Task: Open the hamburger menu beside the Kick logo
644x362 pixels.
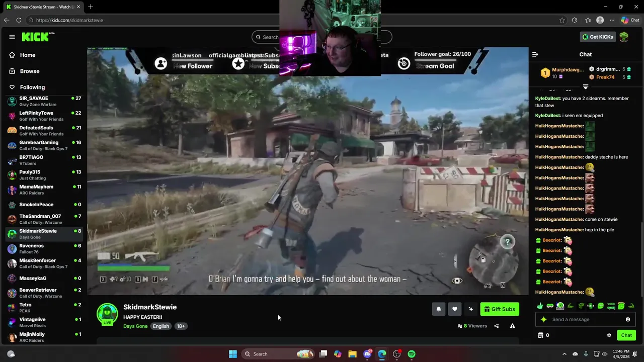Action: (x=12, y=37)
